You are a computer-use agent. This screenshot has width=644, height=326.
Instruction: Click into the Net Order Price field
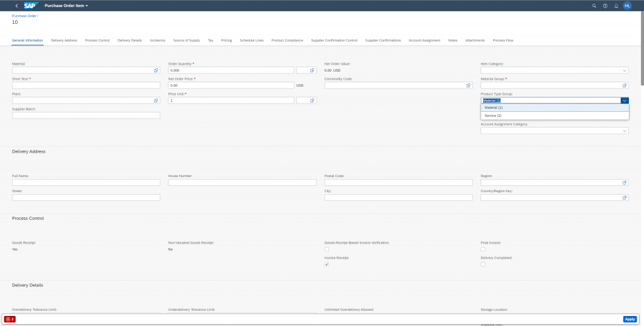231,85
